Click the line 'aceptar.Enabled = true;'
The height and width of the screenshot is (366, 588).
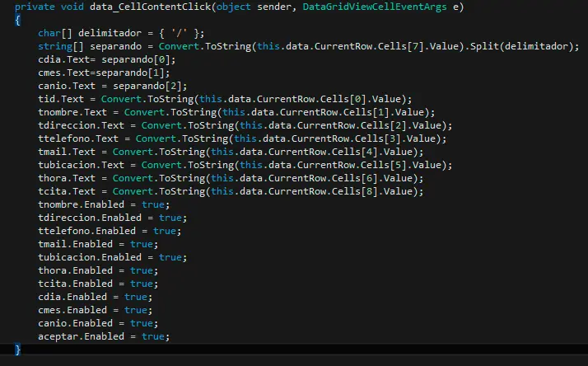(x=104, y=336)
